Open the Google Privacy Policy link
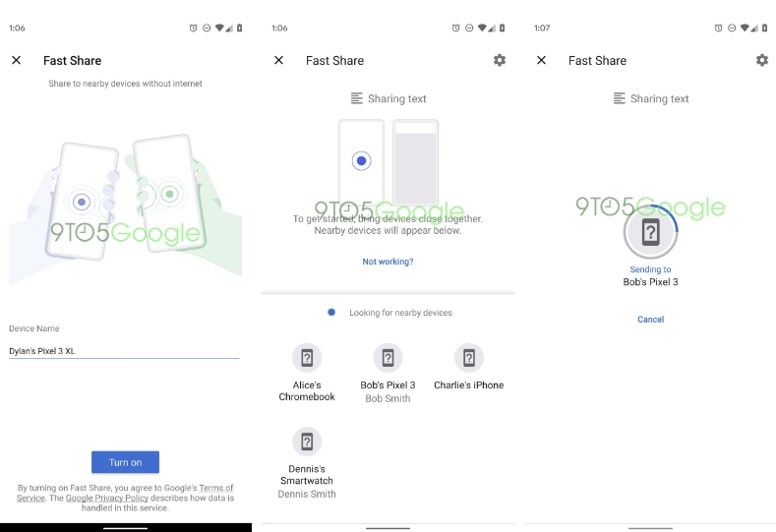Viewport: 776px width, 532px height. click(x=107, y=498)
